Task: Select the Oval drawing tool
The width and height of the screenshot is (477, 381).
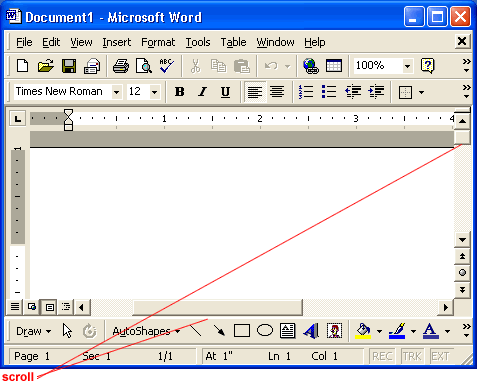Action: click(265, 331)
